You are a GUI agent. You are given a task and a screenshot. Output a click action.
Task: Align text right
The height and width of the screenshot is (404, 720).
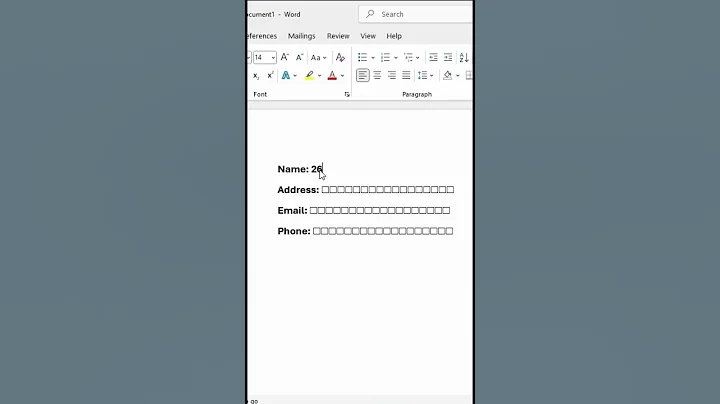392,75
